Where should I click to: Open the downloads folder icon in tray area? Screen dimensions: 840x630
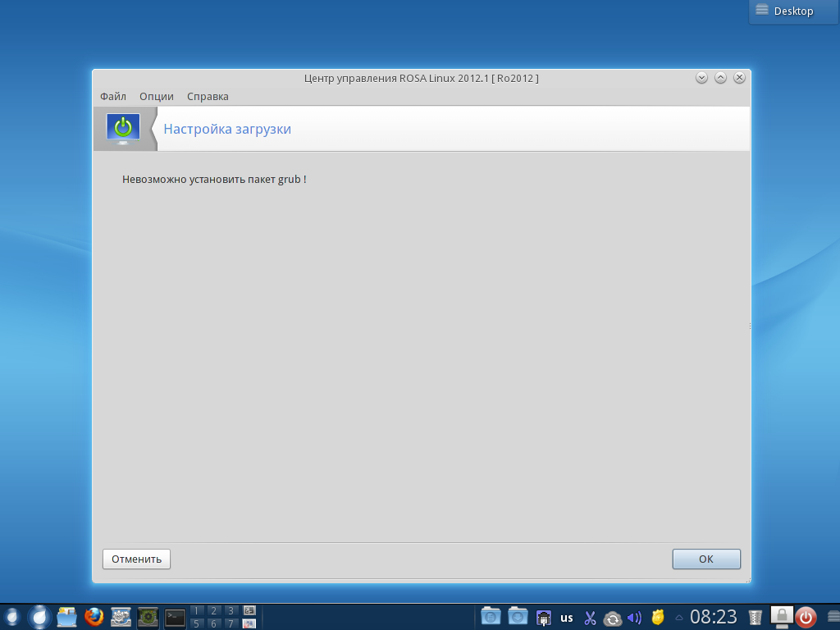click(x=518, y=617)
